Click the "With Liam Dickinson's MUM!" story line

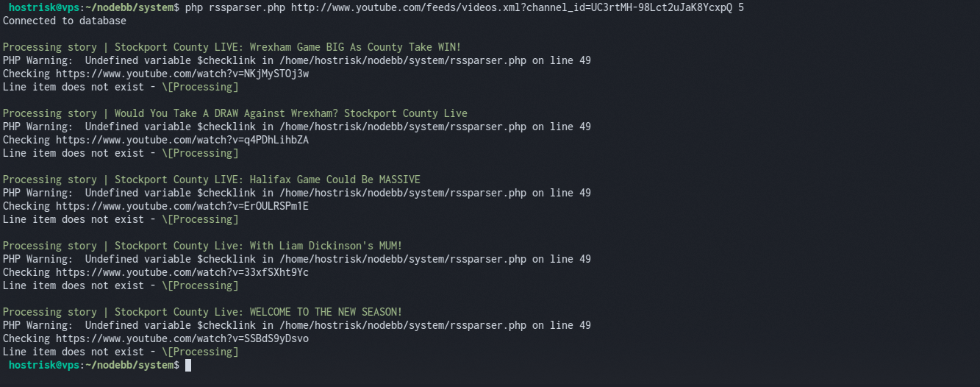click(x=203, y=246)
